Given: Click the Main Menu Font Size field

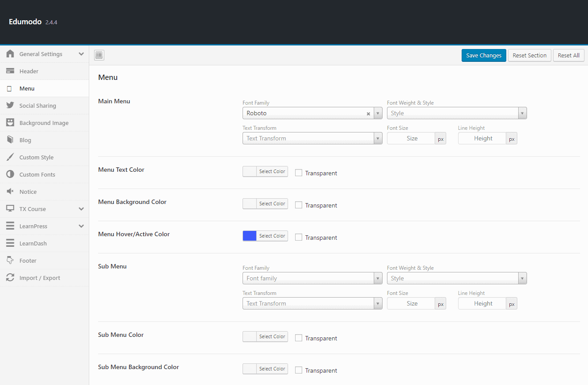Looking at the screenshot, I should tap(411, 138).
